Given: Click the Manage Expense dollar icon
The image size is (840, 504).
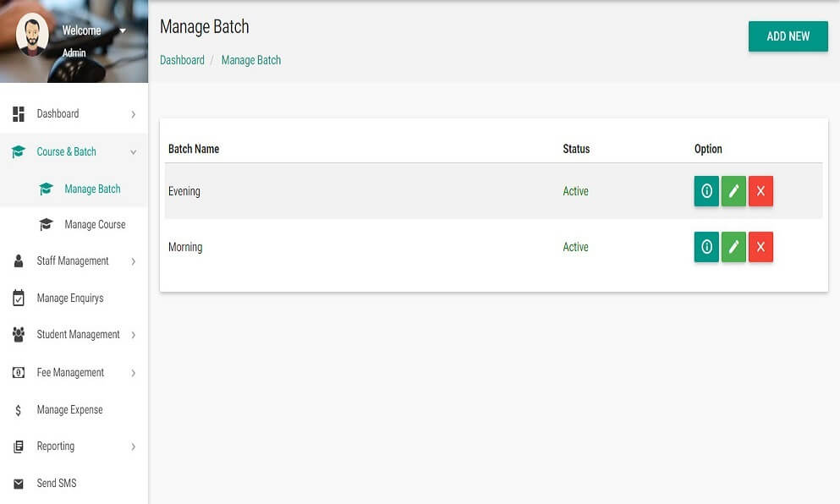Looking at the screenshot, I should click(19, 410).
